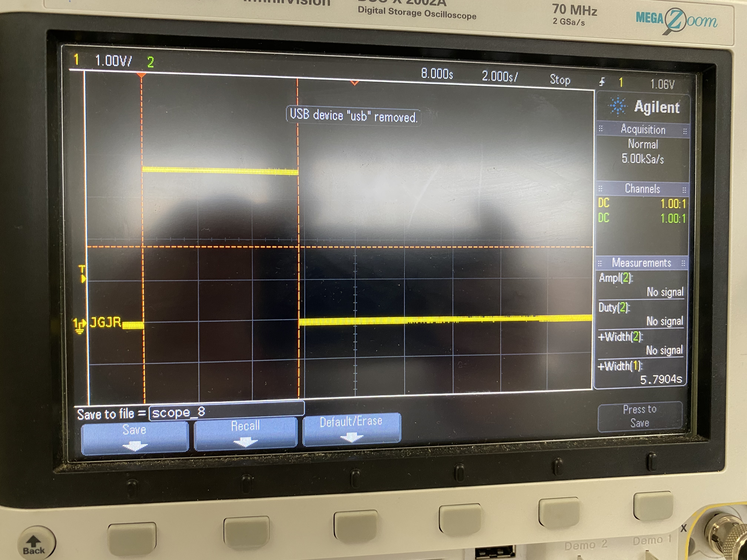
Task: Select the Channels panel header
Action: [x=642, y=189]
